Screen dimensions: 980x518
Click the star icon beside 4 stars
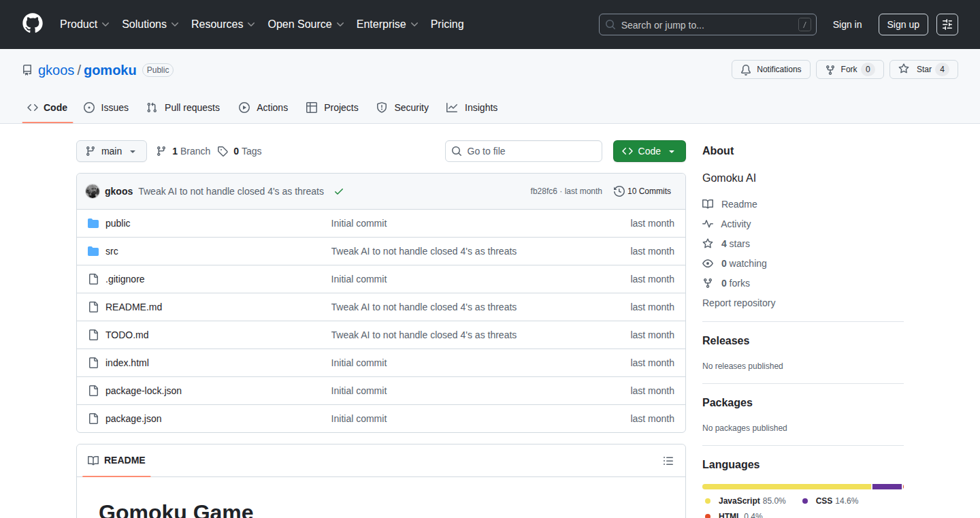pyautogui.click(x=708, y=244)
